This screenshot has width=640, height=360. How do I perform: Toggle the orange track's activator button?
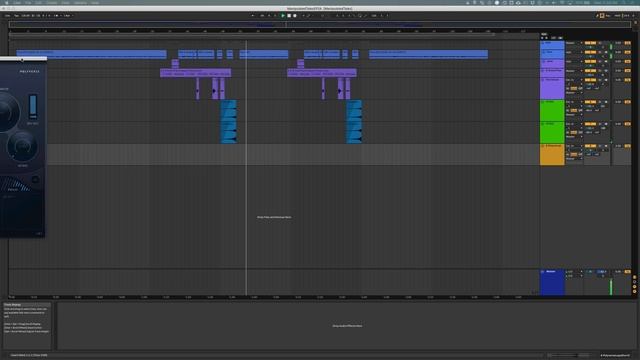point(590,146)
